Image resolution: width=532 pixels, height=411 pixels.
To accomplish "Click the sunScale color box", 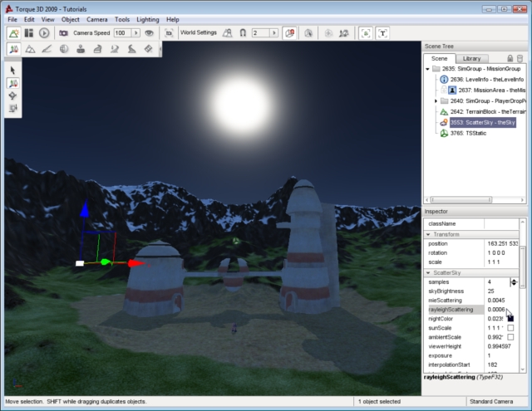I will pos(511,328).
